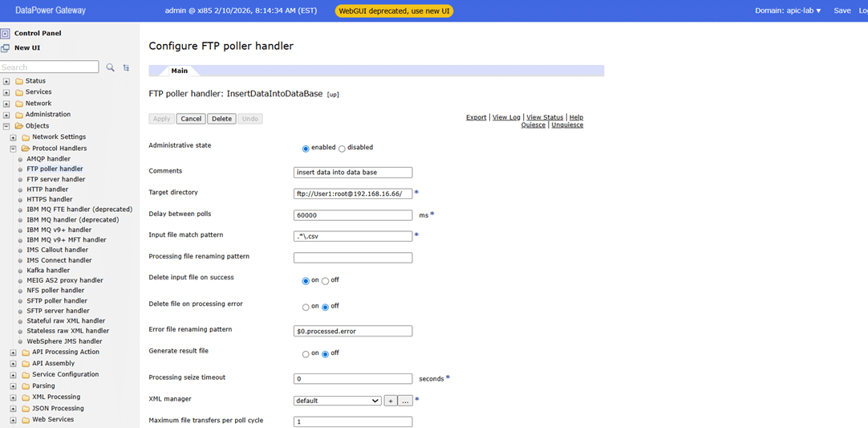Open the View Log link

tap(506, 117)
